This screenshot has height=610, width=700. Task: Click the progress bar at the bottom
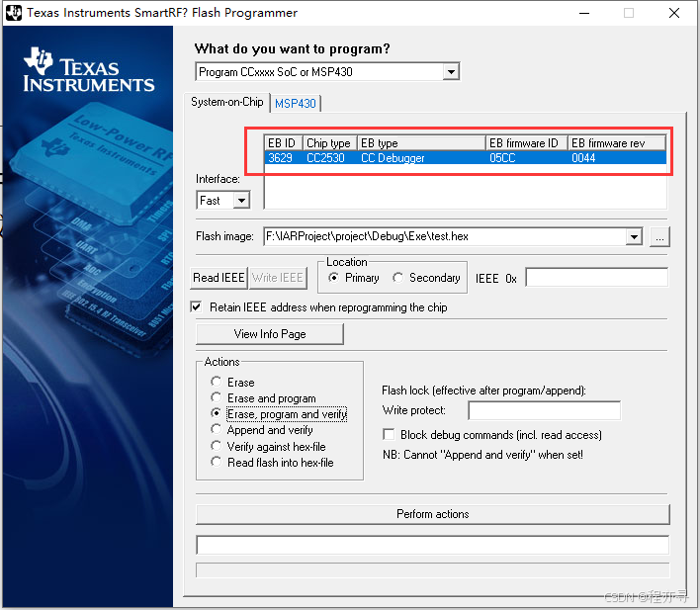433,570
